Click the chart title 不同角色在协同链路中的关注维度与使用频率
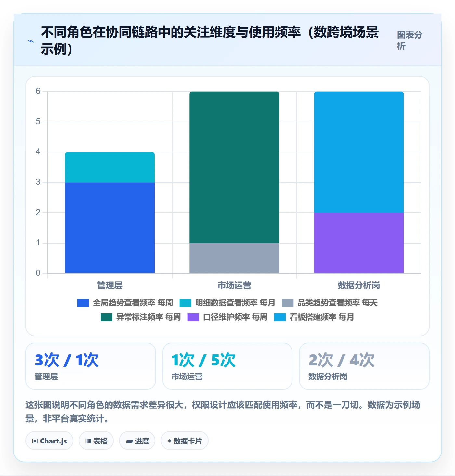 coord(210,41)
